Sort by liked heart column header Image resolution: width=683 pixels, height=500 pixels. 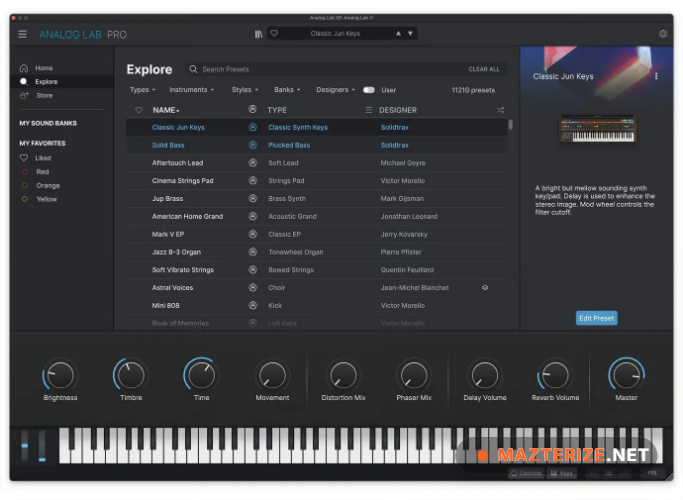139,110
